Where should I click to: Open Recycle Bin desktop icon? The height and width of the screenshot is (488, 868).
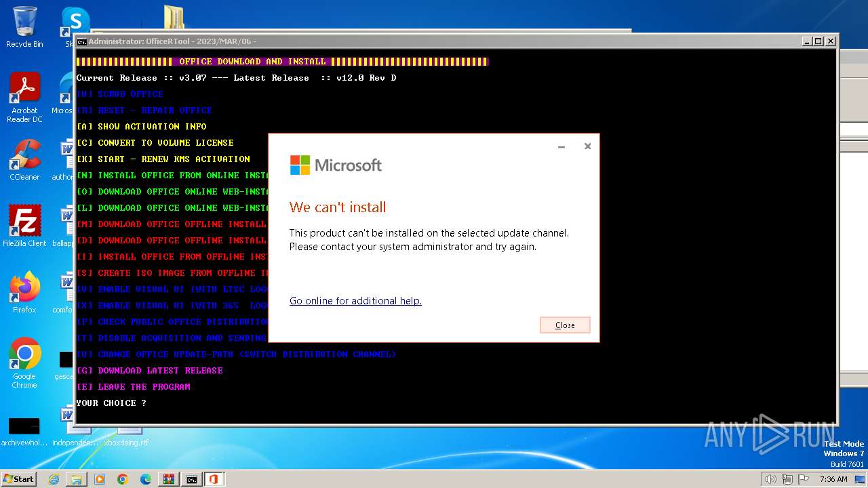24,27
